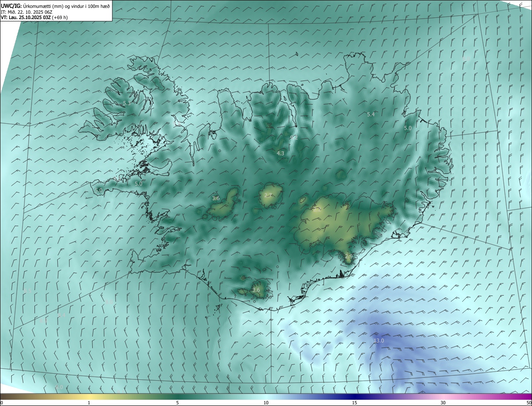The height and width of the screenshot is (406, 532).
Task: Click the 'VT: Lau. 25.10.2025 03Z (+69 h)' line
Action: click(34, 17)
